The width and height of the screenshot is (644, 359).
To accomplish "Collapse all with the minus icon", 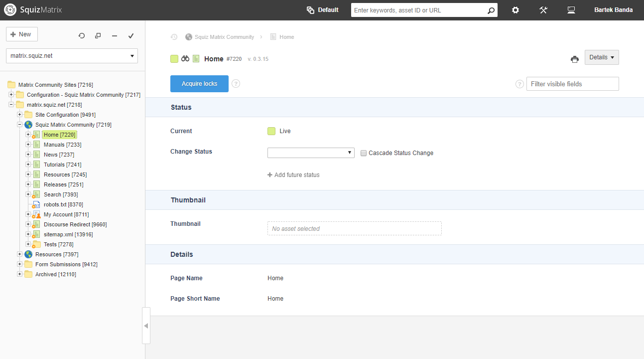I will pyautogui.click(x=115, y=36).
